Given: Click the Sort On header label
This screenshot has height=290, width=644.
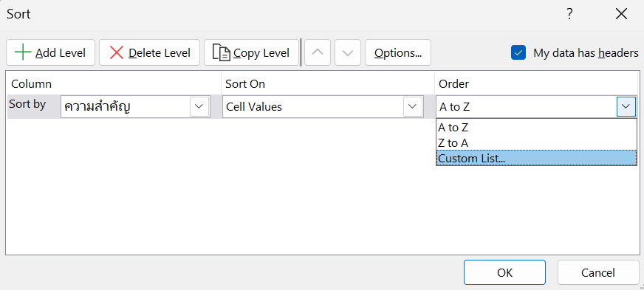Looking at the screenshot, I should coord(245,84).
